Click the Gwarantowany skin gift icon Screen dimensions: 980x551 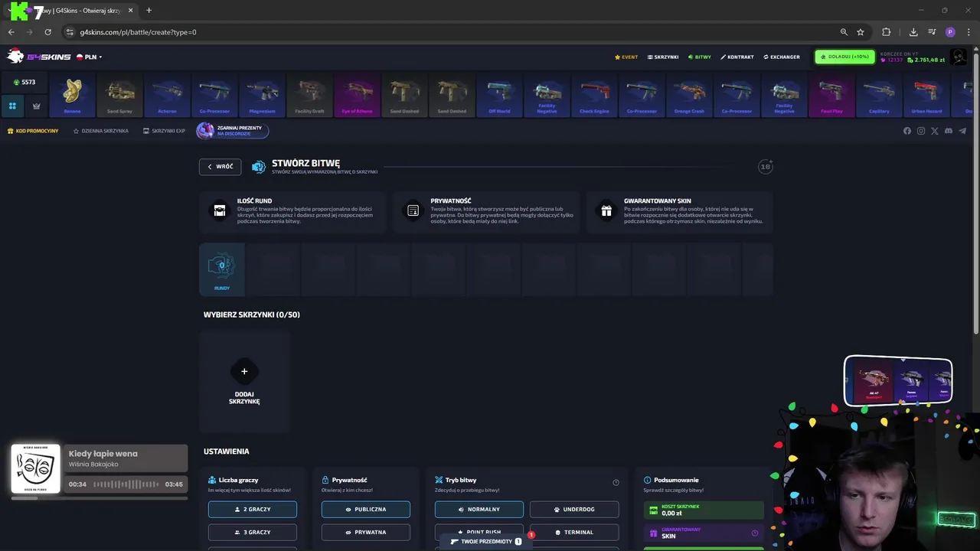coord(606,210)
